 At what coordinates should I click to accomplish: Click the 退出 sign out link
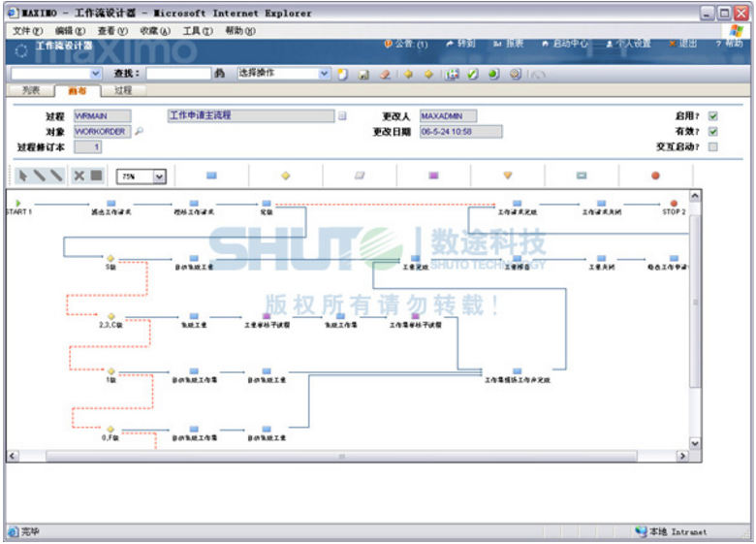[683, 44]
